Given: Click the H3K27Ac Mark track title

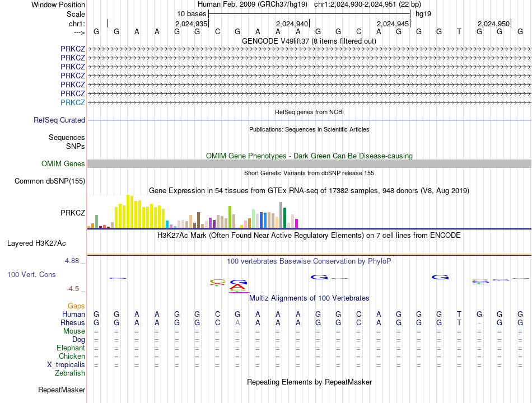Looking at the screenshot, I should point(309,236).
